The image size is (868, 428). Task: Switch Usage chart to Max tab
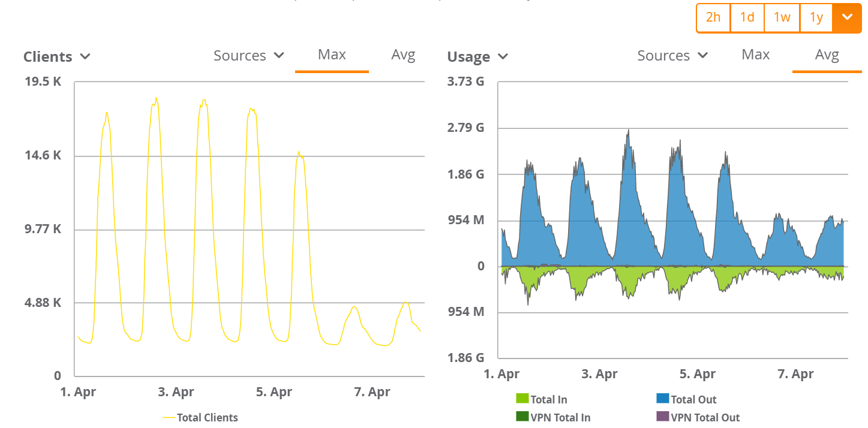point(755,55)
